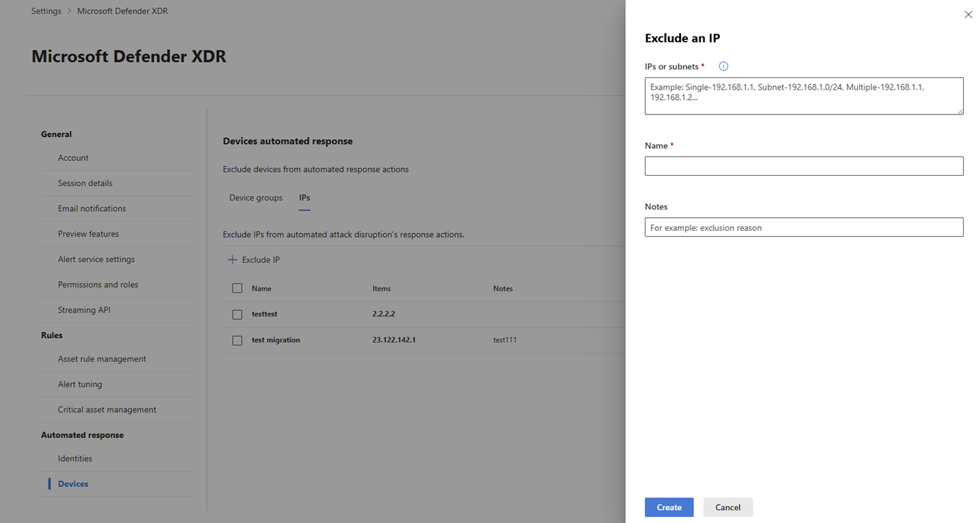
Task: Select the IPs tab
Action: click(x=304, y=197)
